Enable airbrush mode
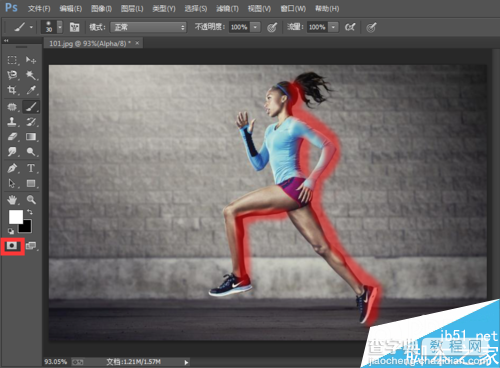Viewport: 500px width, 368px height. click(350, 27)
